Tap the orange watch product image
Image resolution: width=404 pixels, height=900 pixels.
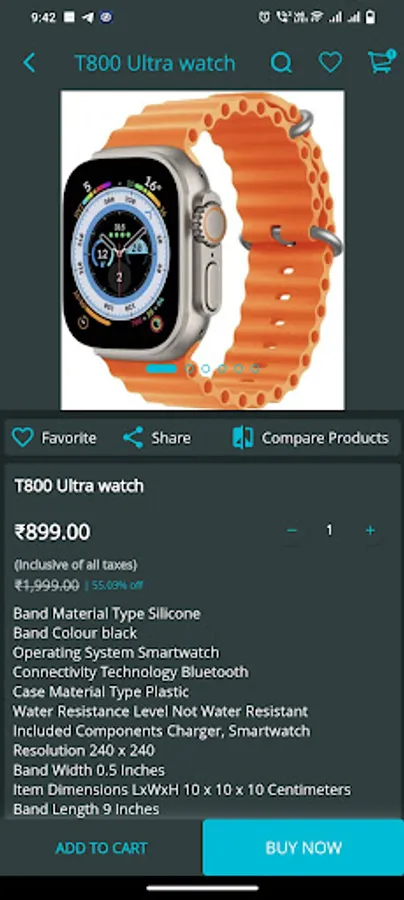tap(203, 250)
